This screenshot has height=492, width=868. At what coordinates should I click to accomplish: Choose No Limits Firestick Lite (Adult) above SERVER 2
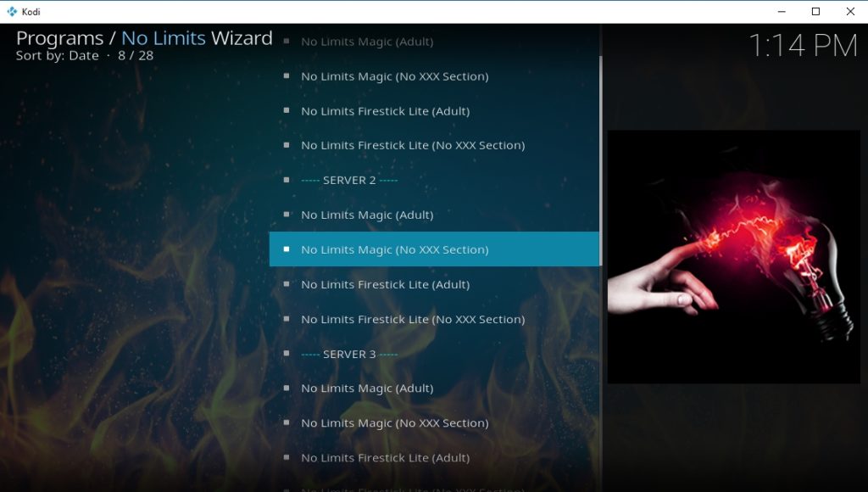434,111
